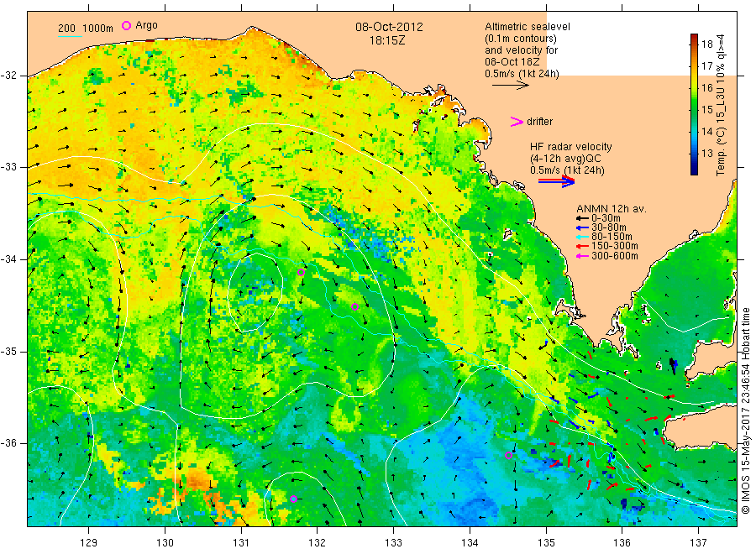The width and height of the screenshot is (756, 554).
Task: Click the colorbar value 17
Action: (x=706, y=65)
